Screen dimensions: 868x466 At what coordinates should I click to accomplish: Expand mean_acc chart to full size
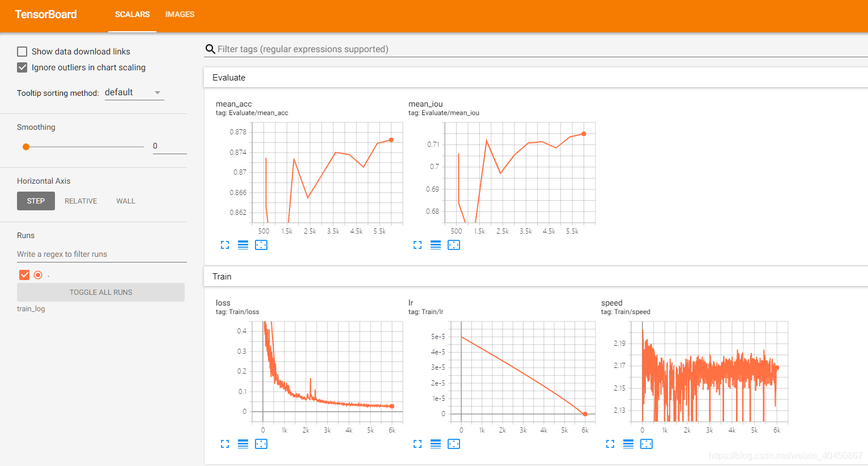[x=225, y=245]
